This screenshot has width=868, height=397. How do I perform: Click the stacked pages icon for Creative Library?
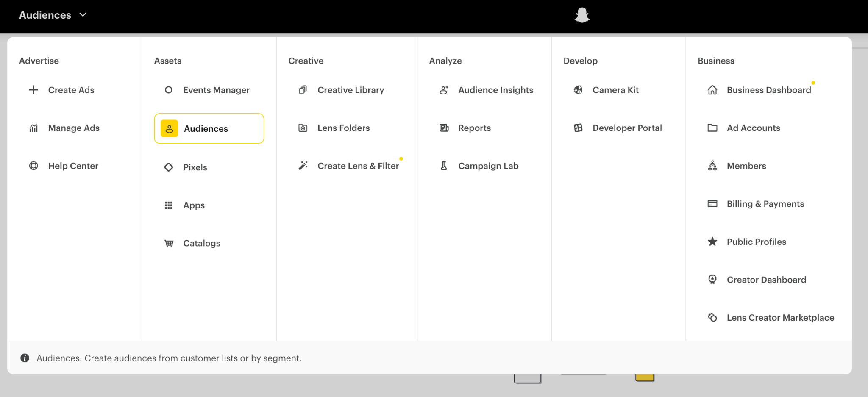tap(303, 90)
